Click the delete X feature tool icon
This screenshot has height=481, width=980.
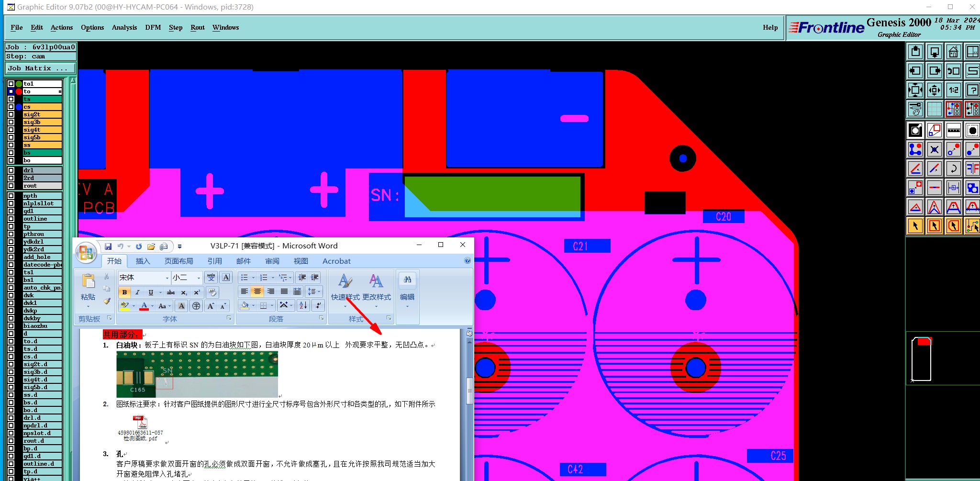tap(934, 149)
